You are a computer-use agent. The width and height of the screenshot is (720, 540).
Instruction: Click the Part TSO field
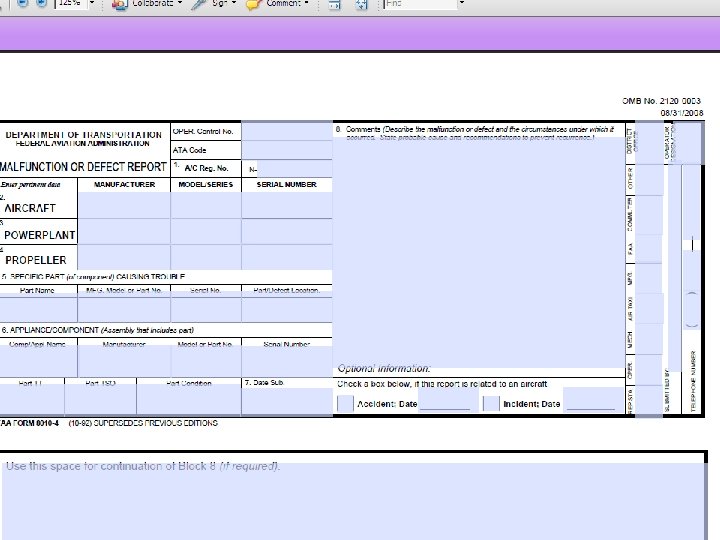click(x=101, y=400)
